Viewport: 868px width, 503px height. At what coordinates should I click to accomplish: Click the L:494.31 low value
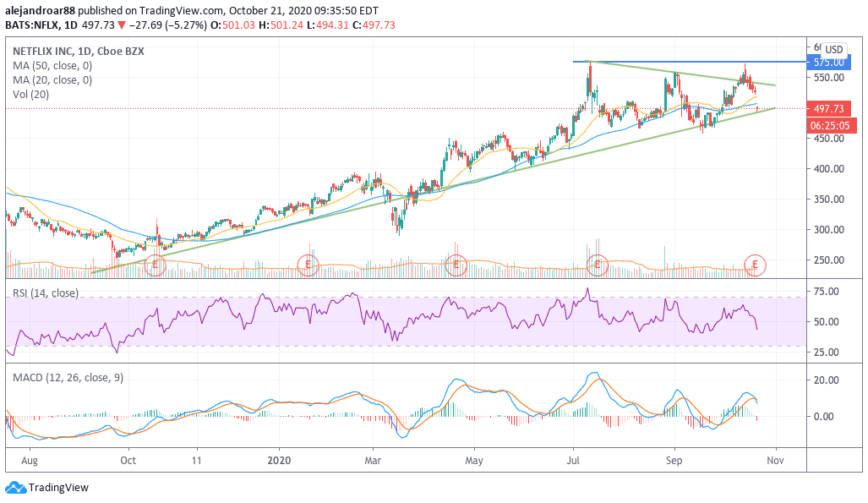pos(328,25)
